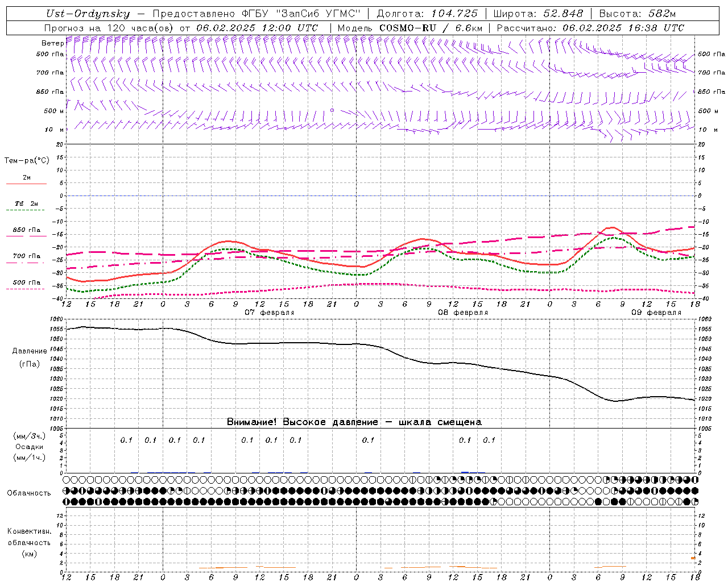Click the "Ветер" wind panel label
The width and height of the screenshot is (728, 582).
[x=53, y=43]
